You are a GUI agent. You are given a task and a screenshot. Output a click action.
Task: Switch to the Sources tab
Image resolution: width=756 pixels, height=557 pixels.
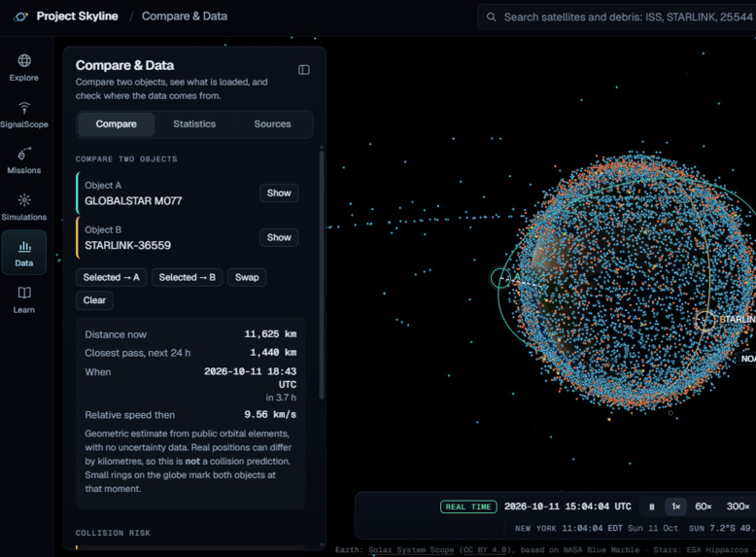point(272,123)
